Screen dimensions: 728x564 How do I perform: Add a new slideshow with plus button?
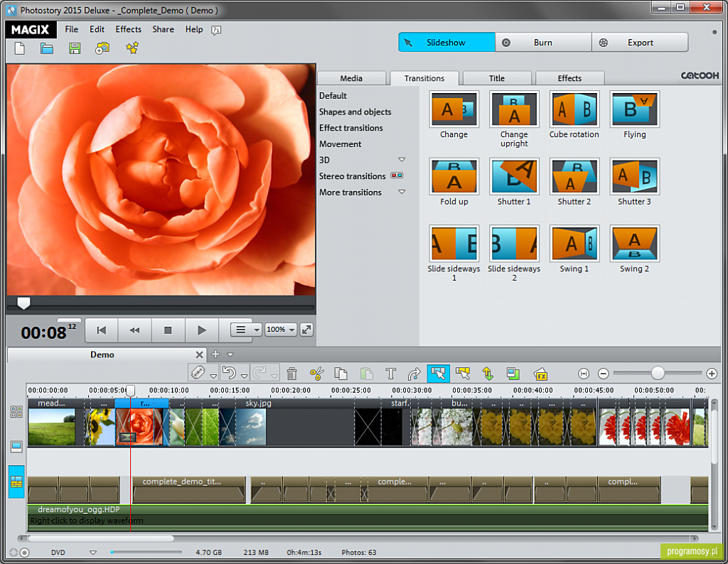215,354
